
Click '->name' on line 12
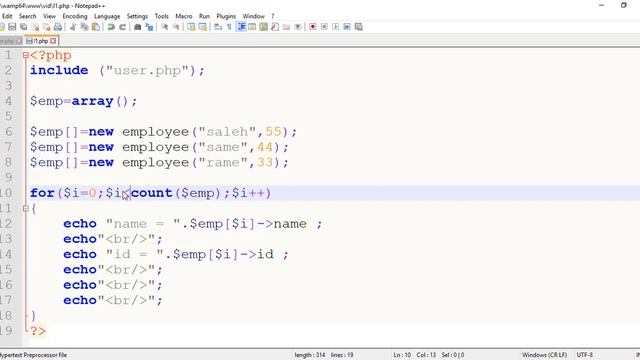point(281,224)
